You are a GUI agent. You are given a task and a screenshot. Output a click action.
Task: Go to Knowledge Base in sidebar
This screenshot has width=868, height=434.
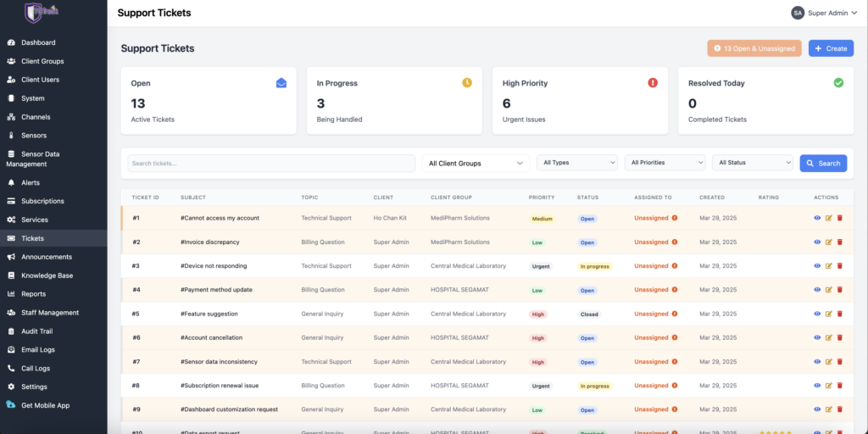point(47,275)
